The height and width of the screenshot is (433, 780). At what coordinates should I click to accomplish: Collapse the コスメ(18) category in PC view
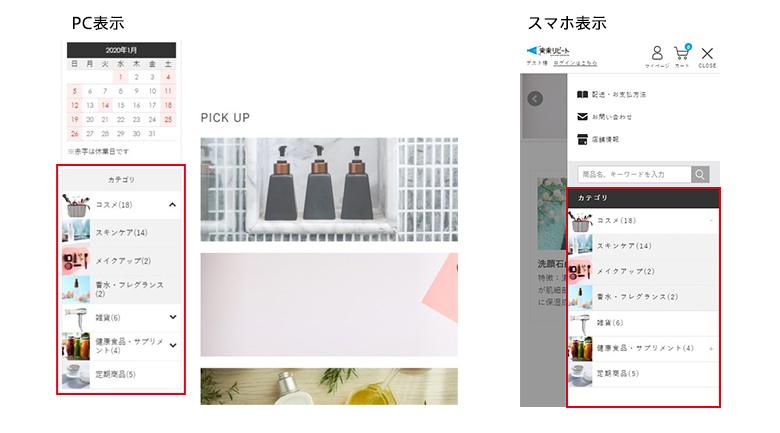(172, 205)
